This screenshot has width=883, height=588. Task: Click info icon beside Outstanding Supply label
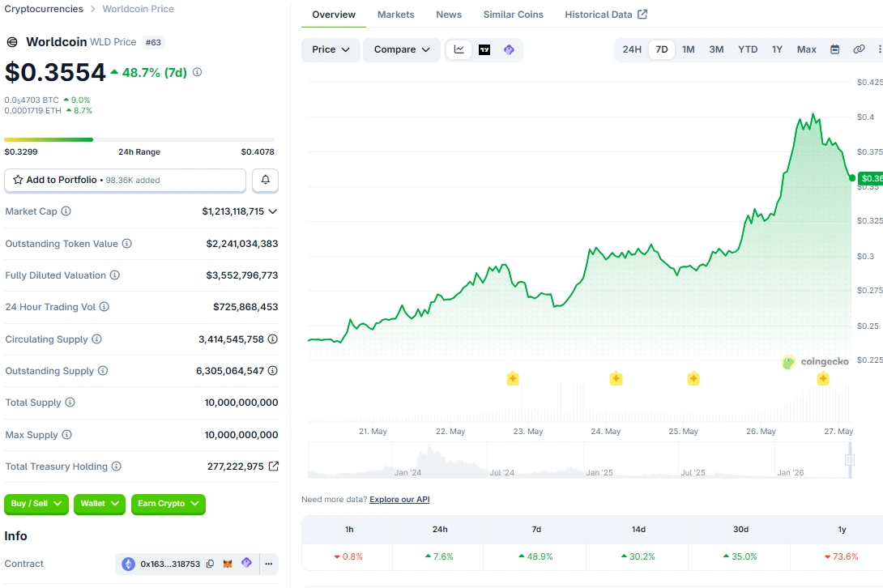coord(103,371)
